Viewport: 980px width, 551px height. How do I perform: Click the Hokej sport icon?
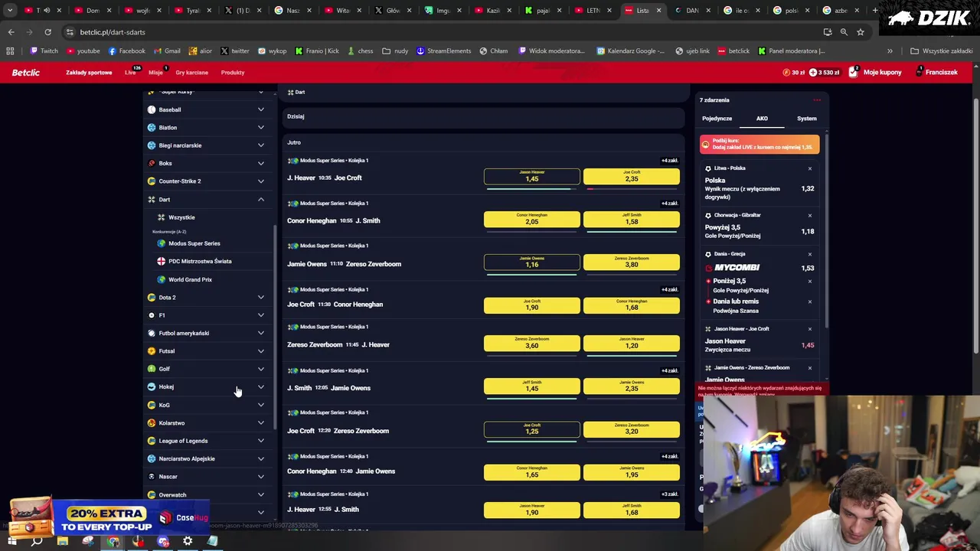tap(152, 386)
